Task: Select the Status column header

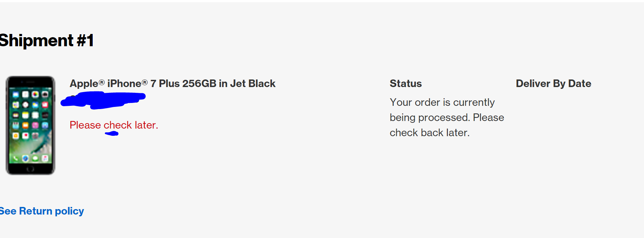Action: [x=406, y=83]
